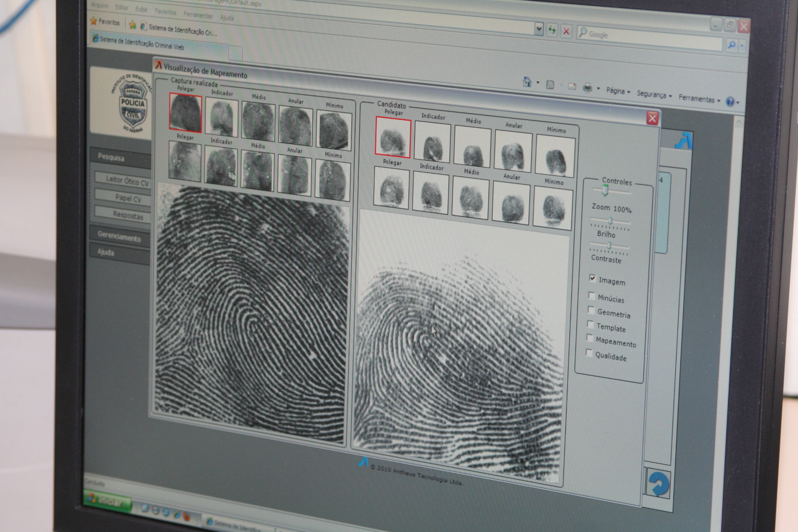Click the Respostas button
The height and width of the screenshot is (532, 798).
[x=124, y=215]
